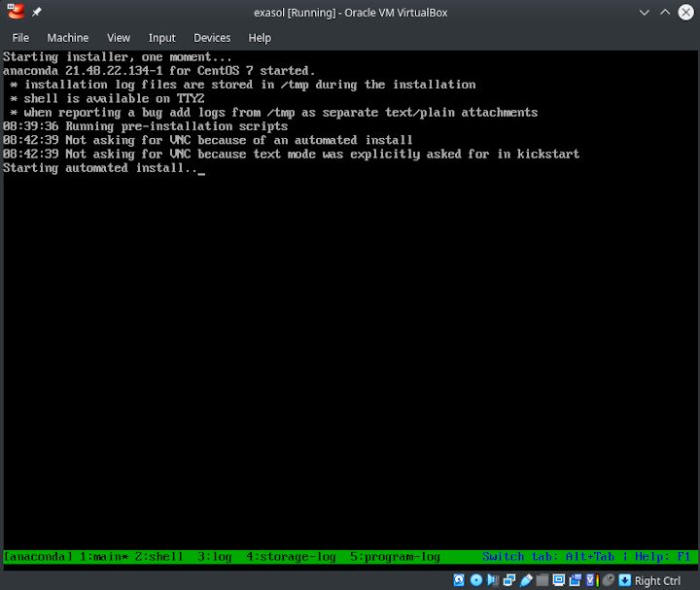Click the optical drive status icon

click(x=476, y=580)
